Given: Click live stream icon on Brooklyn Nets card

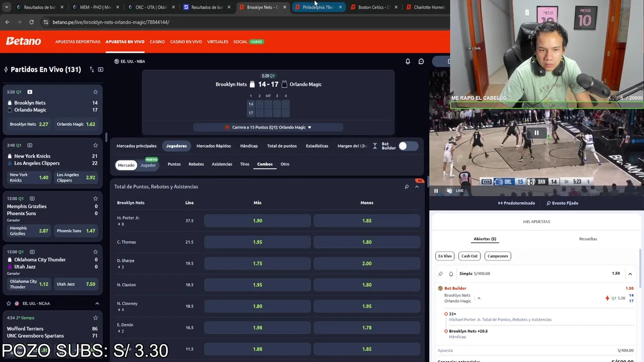Looking at the screenshot, I should coord(30,92).
